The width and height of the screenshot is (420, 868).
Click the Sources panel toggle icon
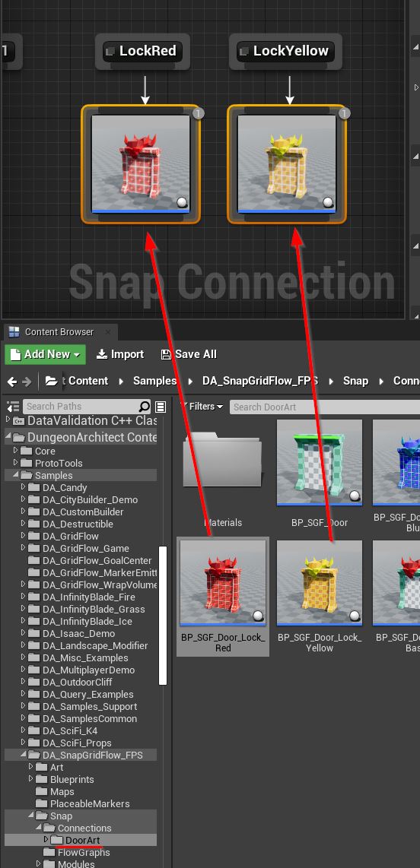click(x=14, y=407)
